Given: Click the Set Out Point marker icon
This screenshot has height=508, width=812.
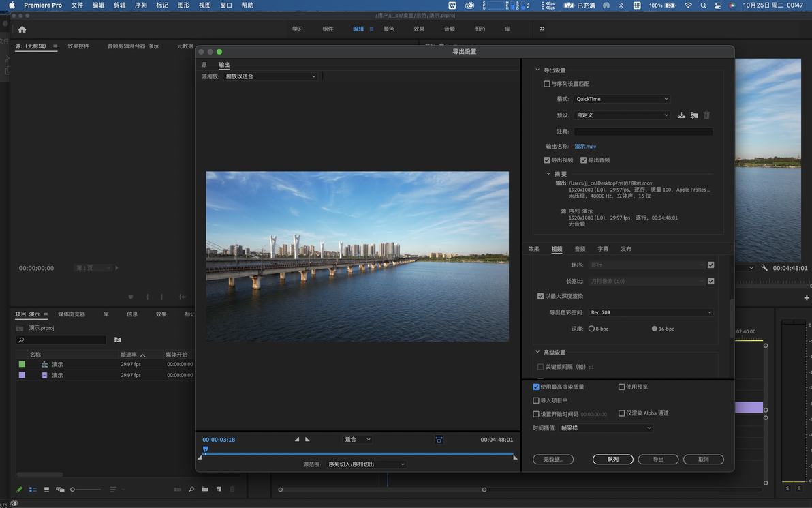Looking at the screenshot, I should coord(307,440).
